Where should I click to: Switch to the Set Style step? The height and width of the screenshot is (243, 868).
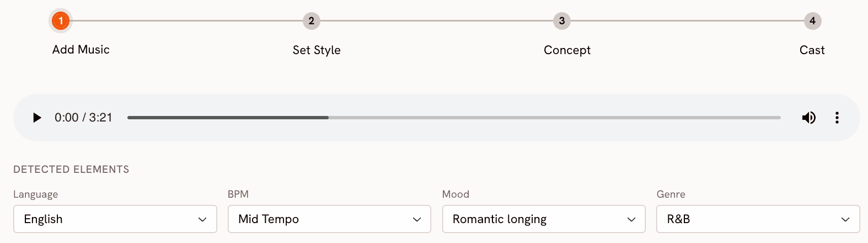pos(317,50)
